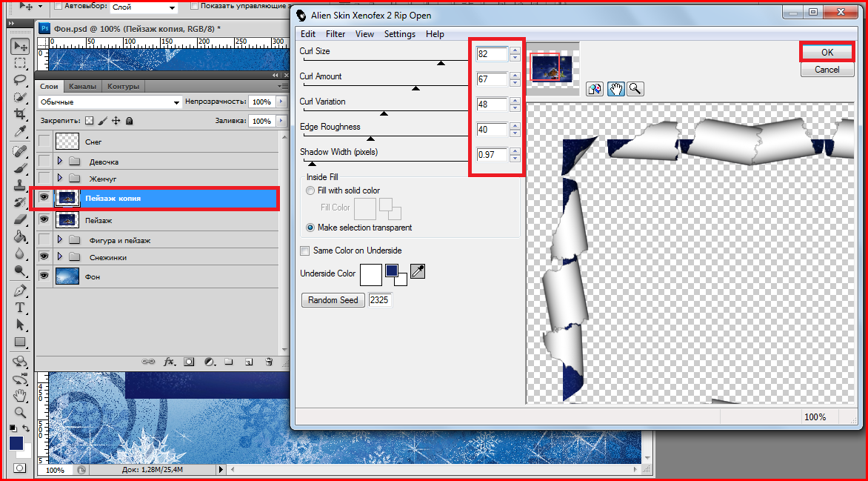Screen dimensions: 868x481
Task: Select the Zoom tool in Rip Open preview
Action: tap(635, 89)
